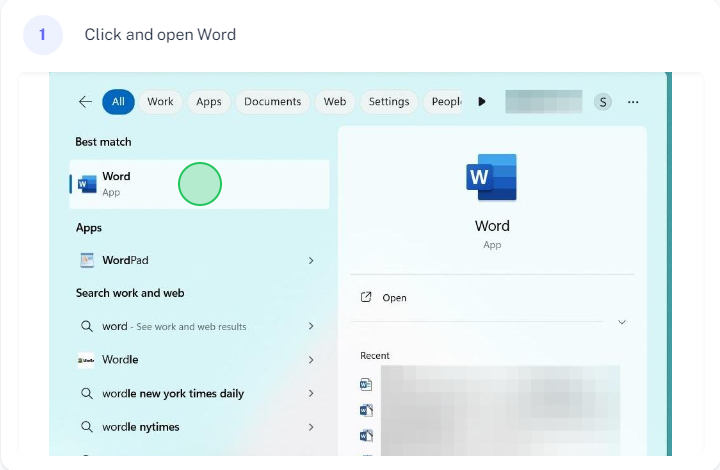Click search icon beside 'wordle nytimes'
Screen dimensions: 720x470
(x=87, y=427)
